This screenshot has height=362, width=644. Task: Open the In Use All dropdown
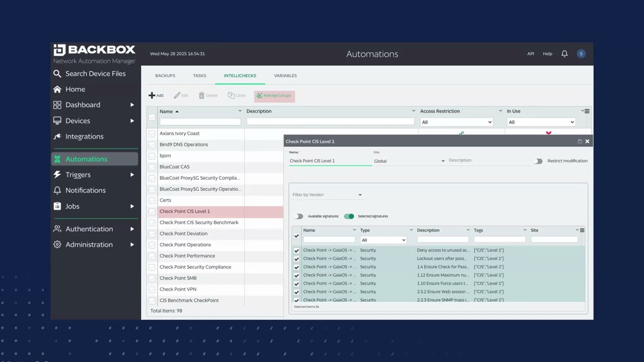pos(541,122)
